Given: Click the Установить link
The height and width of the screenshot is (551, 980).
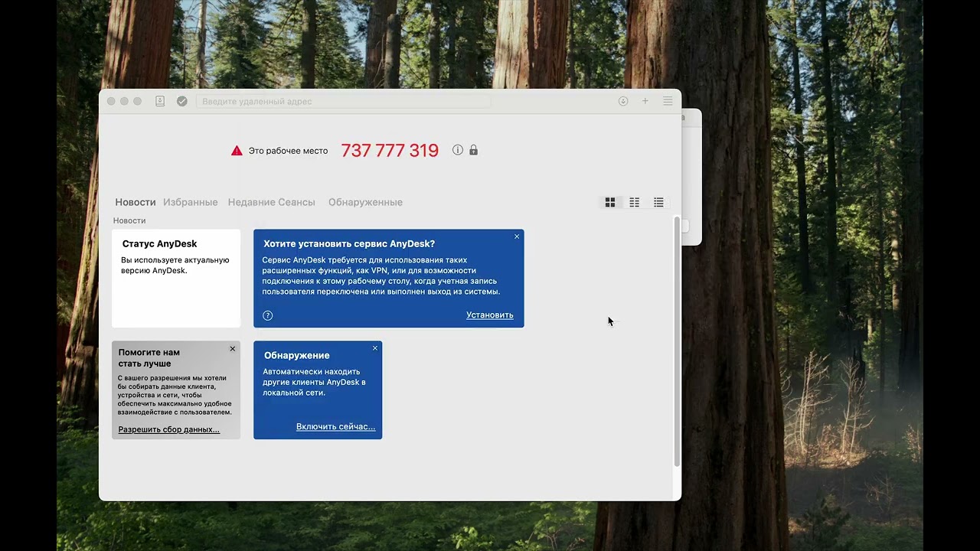Looking at the screenshot, I should 490,315.
